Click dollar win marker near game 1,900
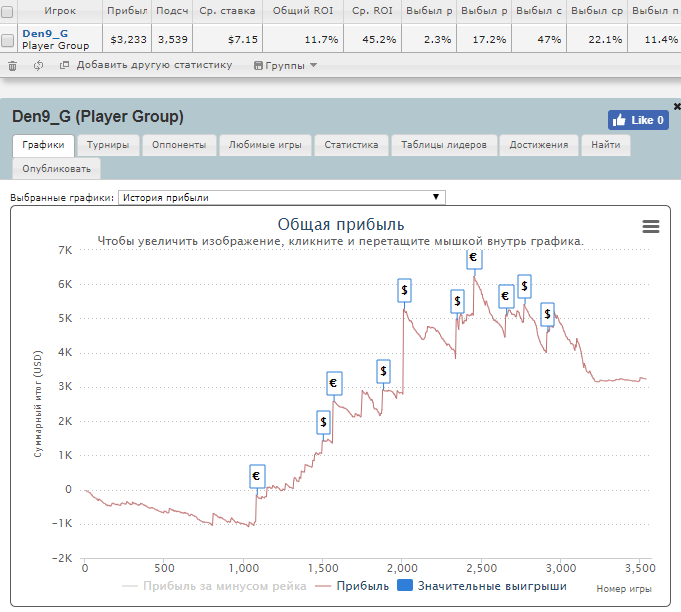The width and height of the screenshot is (681, 612). [383, 371]
